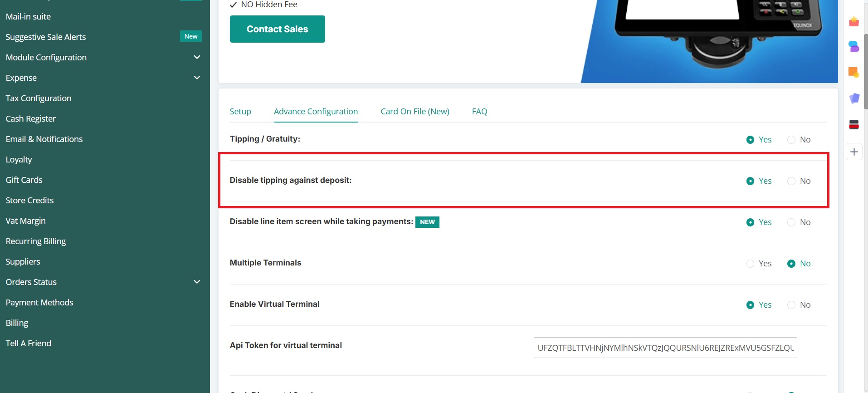868x393 pixels.
Task: Open Payment Methods in the sidebar
Action: click(x=39, y=303)
